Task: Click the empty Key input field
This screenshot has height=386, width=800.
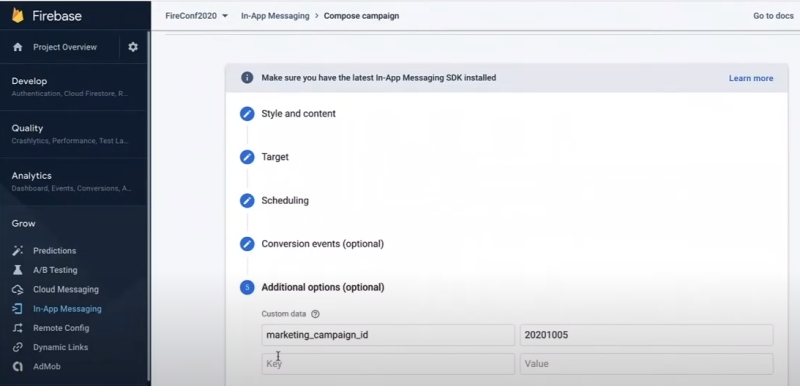Action: [x=388, y=364]
